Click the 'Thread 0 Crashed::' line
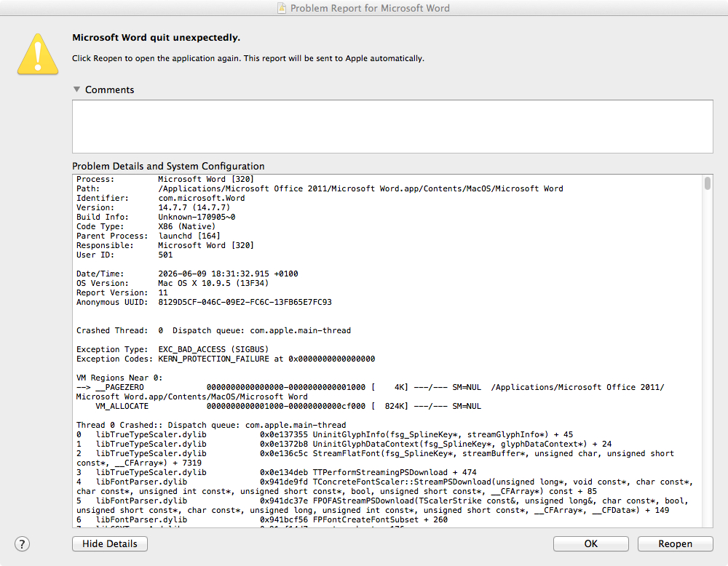This screenshot has height=566, width=728. 211,425
